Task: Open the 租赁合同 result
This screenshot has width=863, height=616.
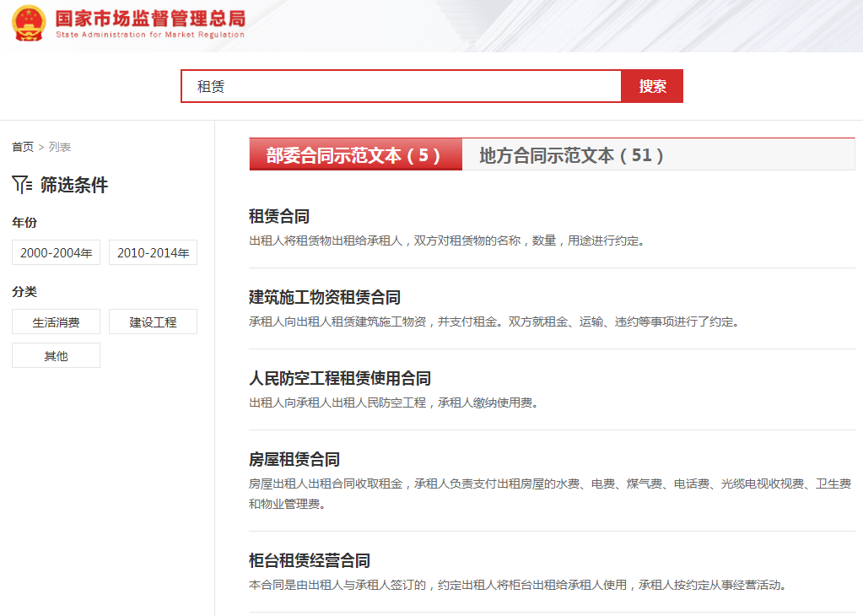Action: 279,217
